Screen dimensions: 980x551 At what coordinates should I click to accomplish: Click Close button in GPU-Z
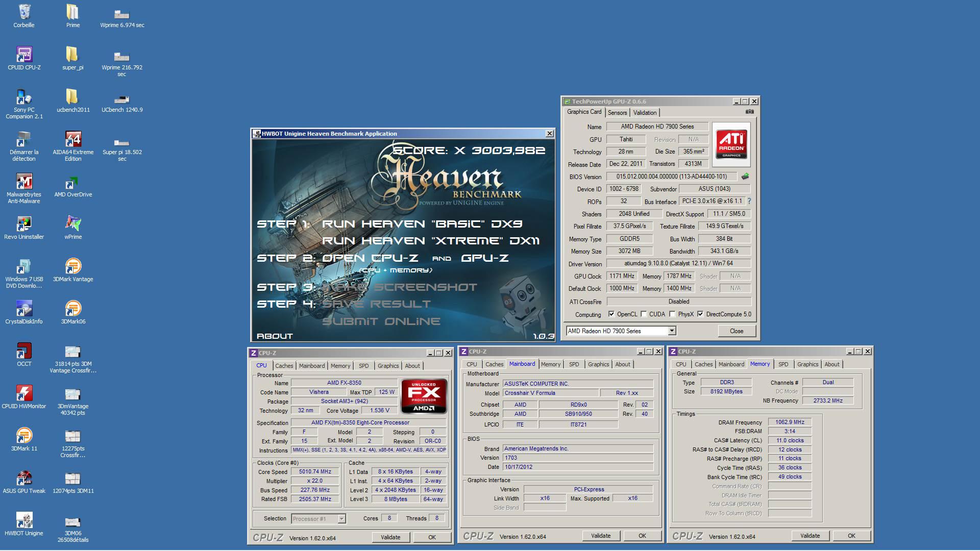[737, 331]
